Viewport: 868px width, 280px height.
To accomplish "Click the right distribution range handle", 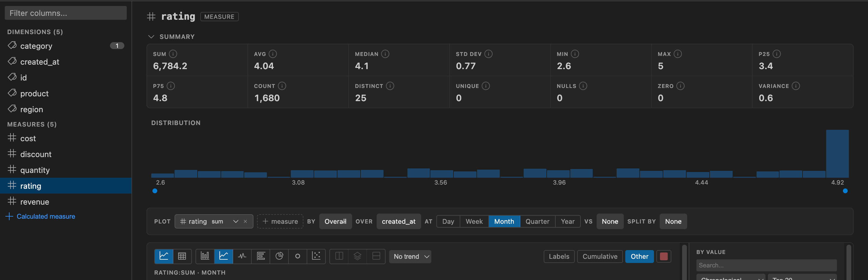I will point(845,191).
